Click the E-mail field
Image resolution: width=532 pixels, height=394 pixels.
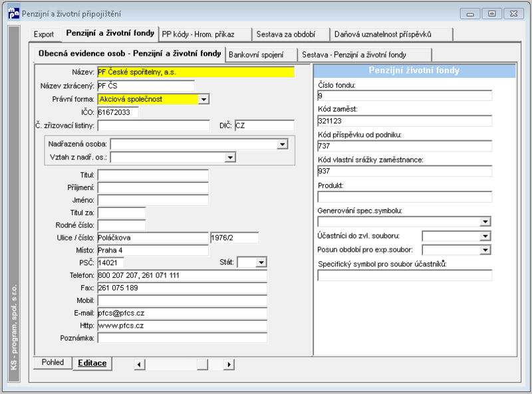point(182,314)
